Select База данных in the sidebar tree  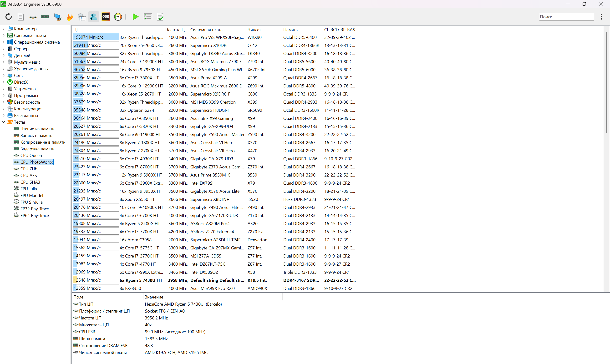(26, 115)
